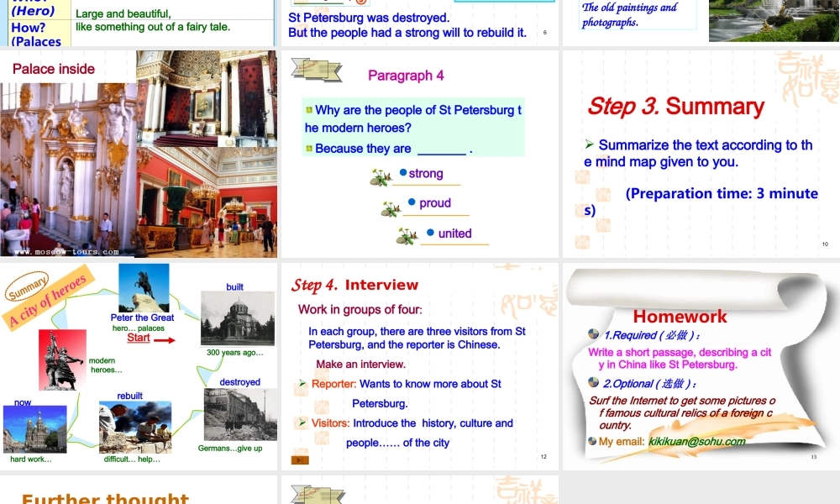The width and height of the screenshot is (840, 504).
Task: Select the garden fountain photo on the top slide
Action: (x=774, y=20)
